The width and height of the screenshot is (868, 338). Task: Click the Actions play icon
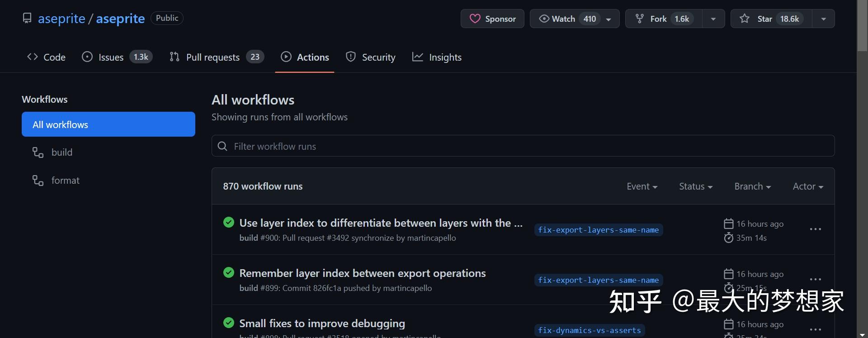286,57
